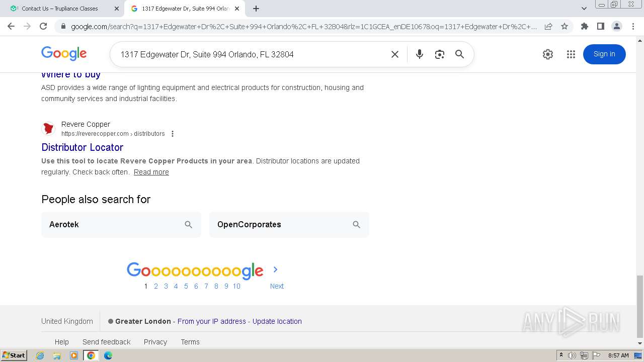The height and width of the screenshot is (362, 644).
Task: Search by image with camera icon
Action: tap(440, 54)
